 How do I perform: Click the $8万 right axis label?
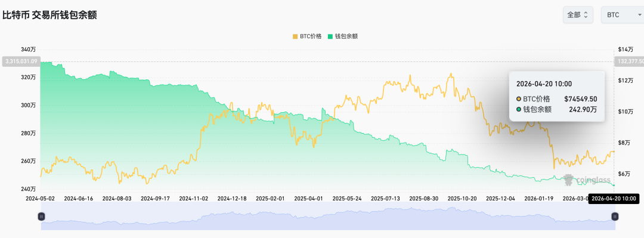click(624, 143)
